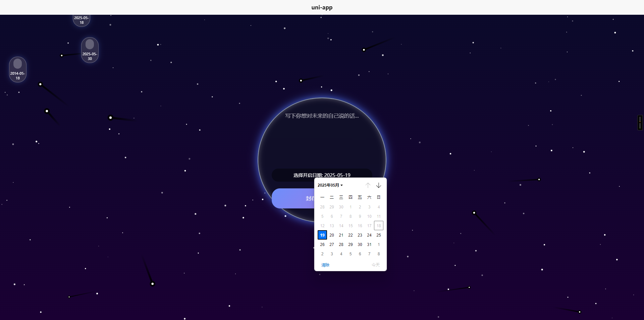Select May 20 in calendar
The width and height of the screenshot is (644, 320).
pos(332,235)
